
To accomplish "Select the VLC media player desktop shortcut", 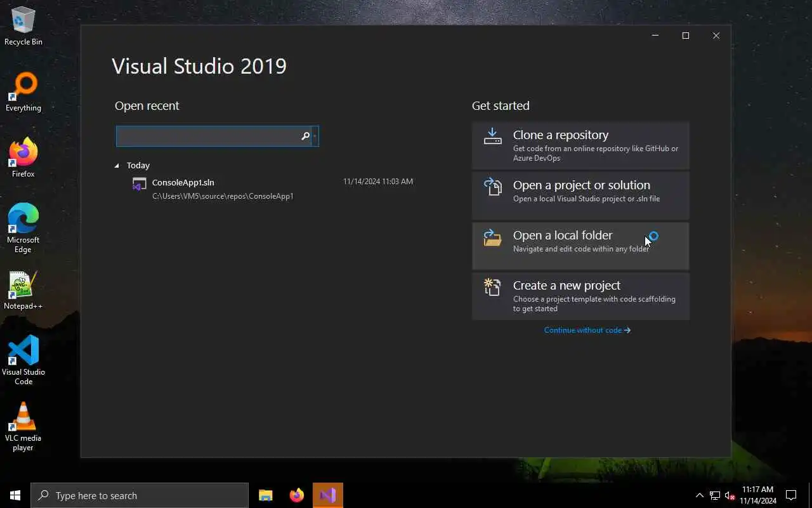I will tap(23, 426).
